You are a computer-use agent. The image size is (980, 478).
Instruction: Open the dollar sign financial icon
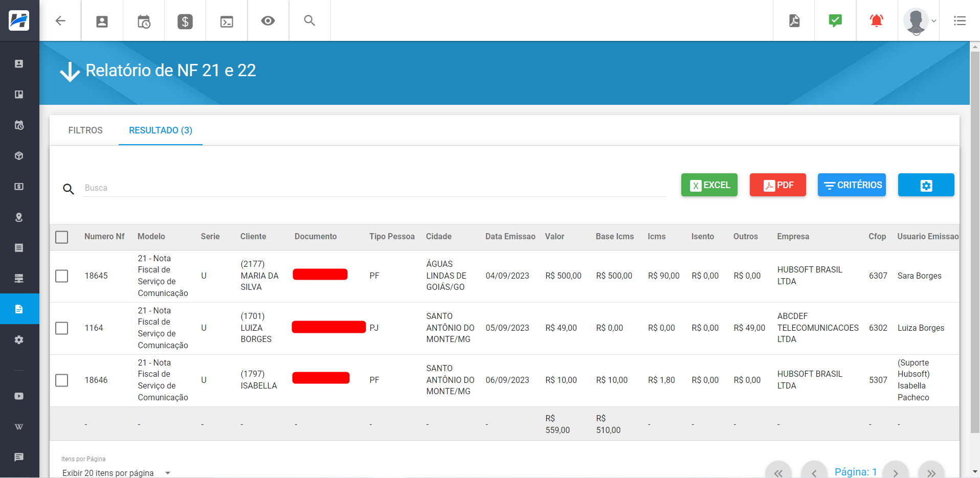pyautogui.click(x=185, y=21)
